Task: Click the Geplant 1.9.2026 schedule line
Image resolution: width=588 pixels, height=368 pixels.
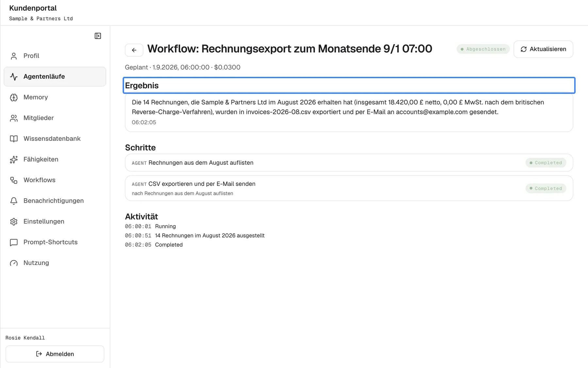Action: tap(183, 67)
